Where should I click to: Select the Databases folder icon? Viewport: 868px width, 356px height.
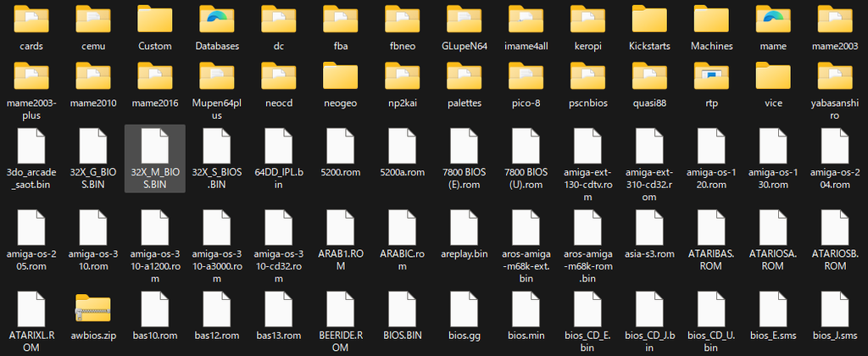click(217, 19)
